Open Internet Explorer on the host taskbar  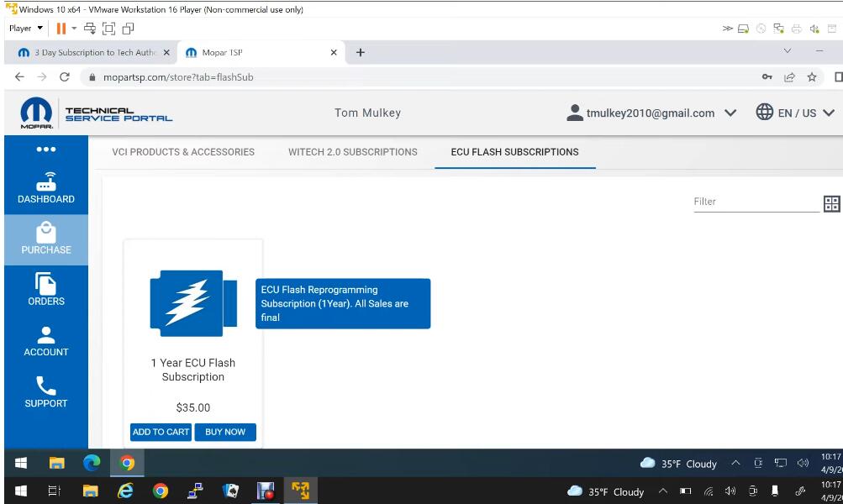(x=125, y=491)
